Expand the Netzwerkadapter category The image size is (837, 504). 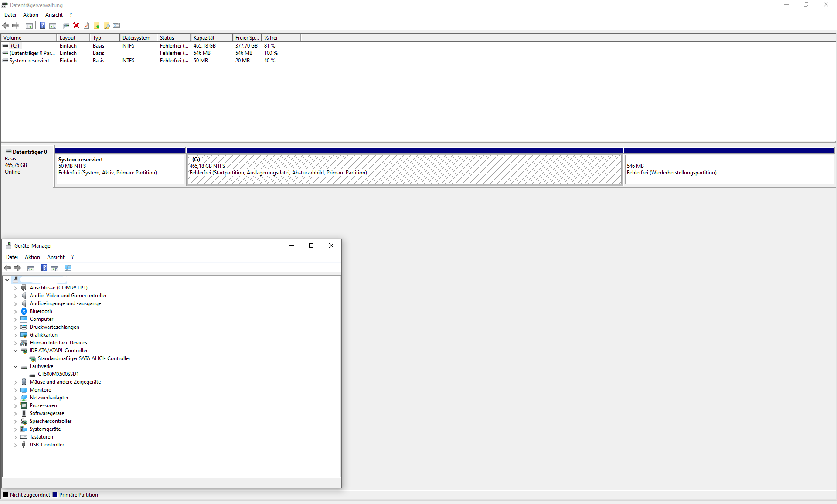click(x=16, y=398)
